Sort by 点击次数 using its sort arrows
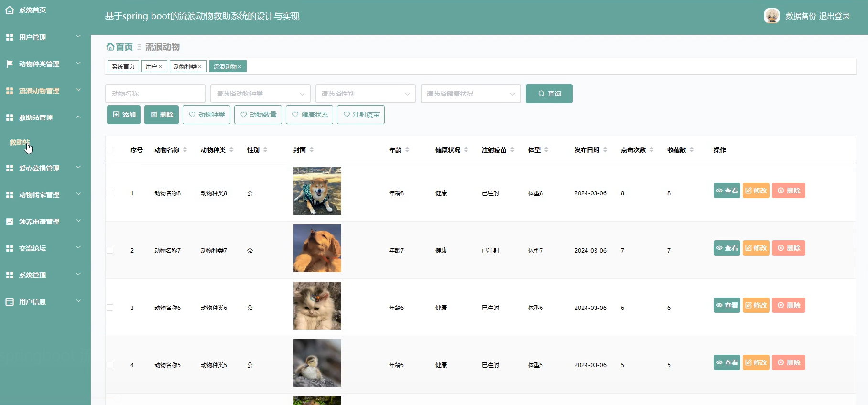This screenshot has width=868, height=405. click(651, 149)
